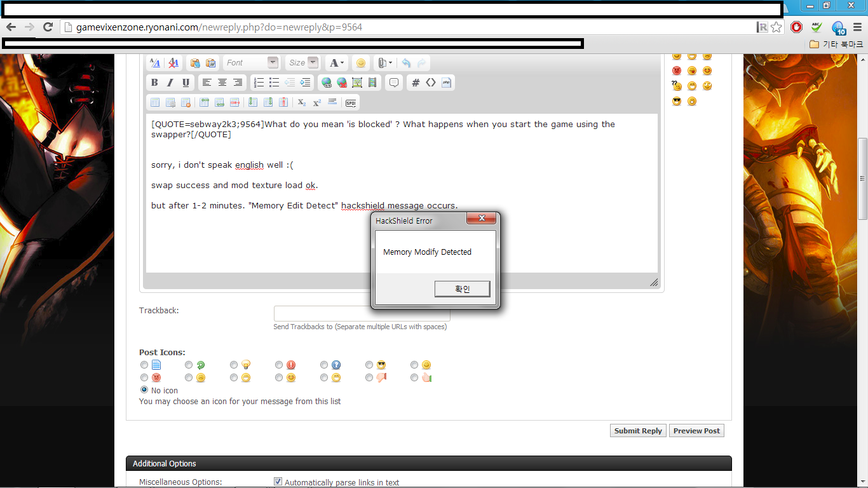868x488 pixels.
Task: Apply superscript formatting
Action: tap(316, 102)
